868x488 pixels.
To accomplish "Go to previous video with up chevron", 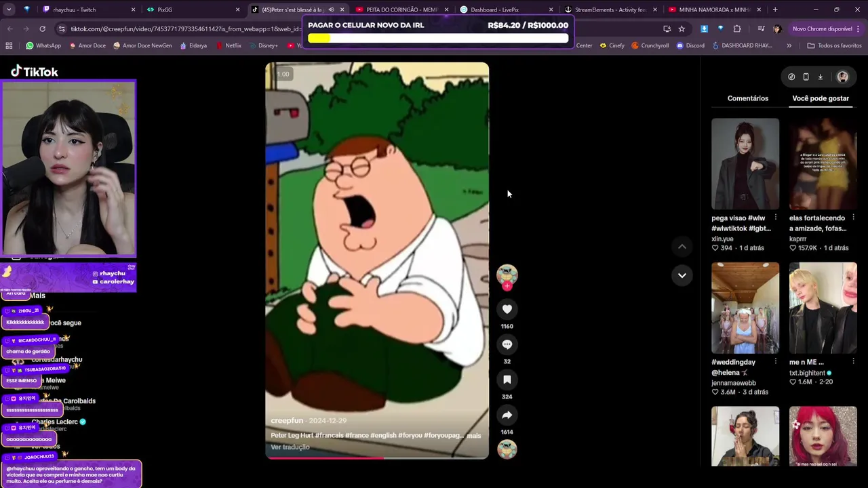I will pyautogui.click(x=682, y=247).
